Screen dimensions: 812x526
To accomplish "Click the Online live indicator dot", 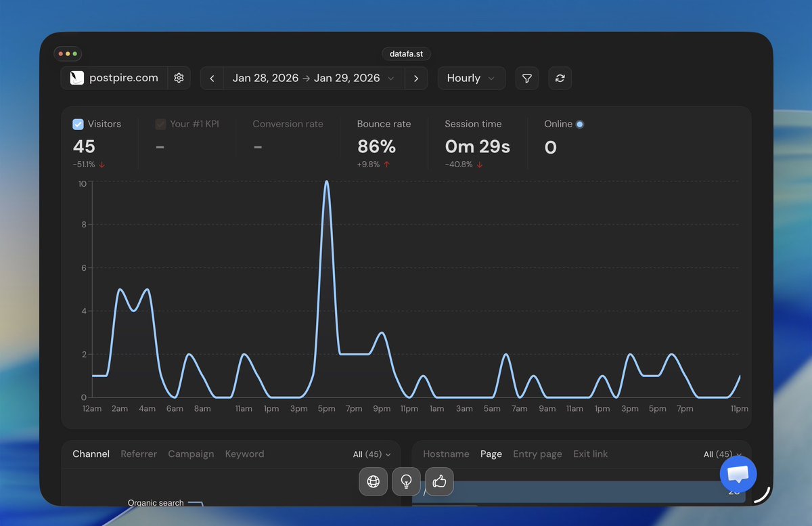I will pos(579,124).
